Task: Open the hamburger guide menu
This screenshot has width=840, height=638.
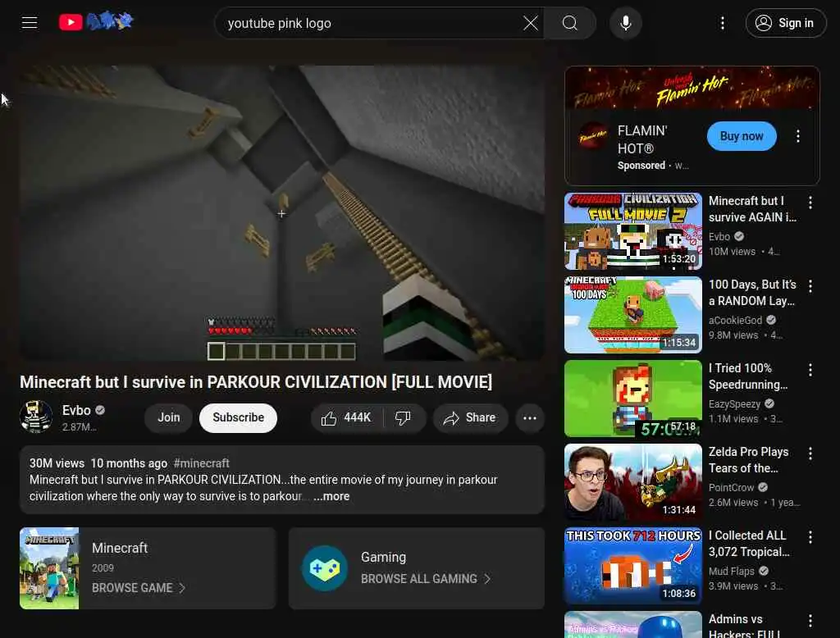Action: click(30, 22)
